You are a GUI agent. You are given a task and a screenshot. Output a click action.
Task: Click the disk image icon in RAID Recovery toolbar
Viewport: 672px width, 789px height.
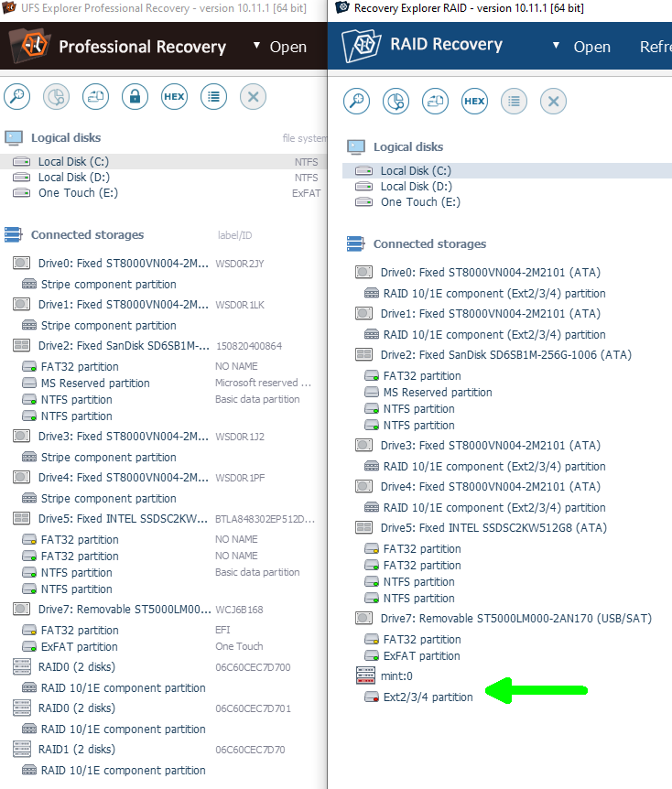[435, 101]
